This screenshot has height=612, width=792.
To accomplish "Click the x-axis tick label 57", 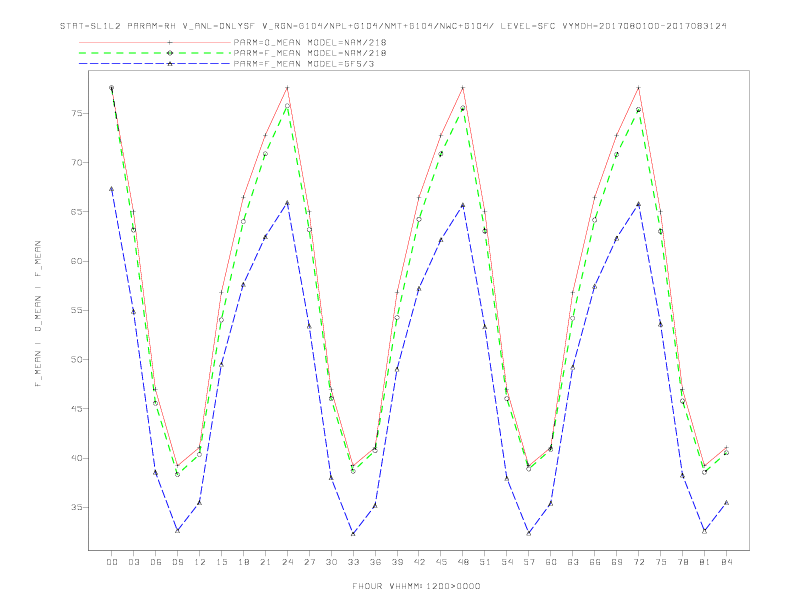I will (x=529, y=562).
